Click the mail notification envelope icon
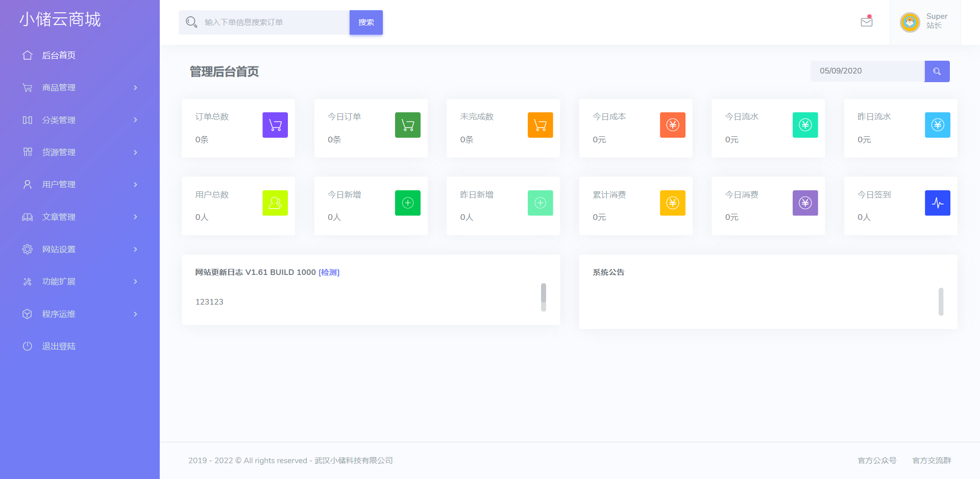The width and height of the screenshot is (980, 479). (866, 22)
